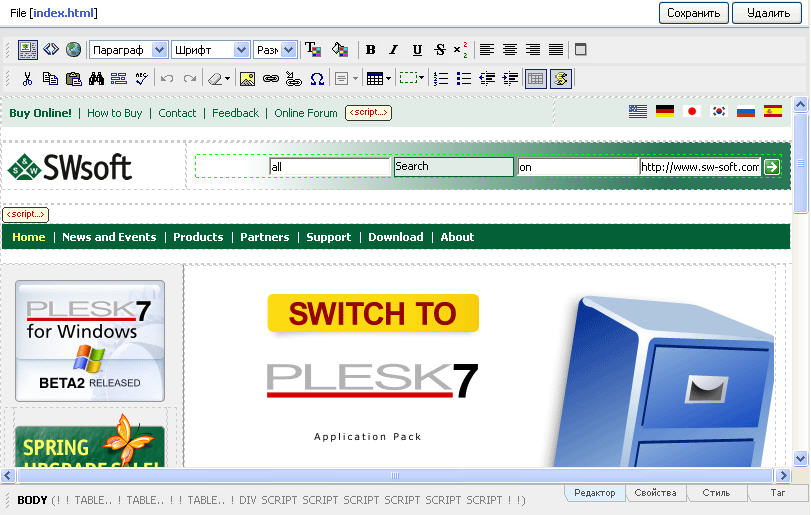Image resolution: width=811 pixels, height=515 pixels.
Task: Open the text color tool
Action: (313, 50)
